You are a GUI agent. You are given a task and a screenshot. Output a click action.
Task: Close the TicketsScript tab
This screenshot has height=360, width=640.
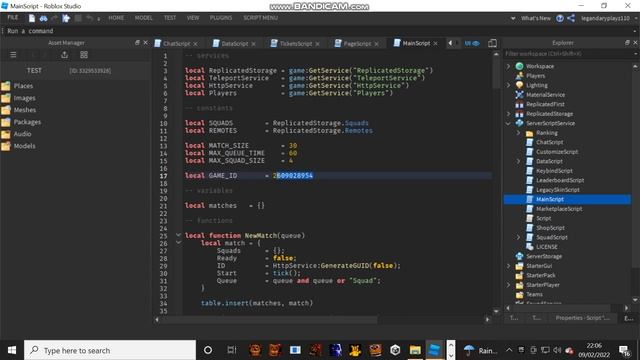point(318,44)
